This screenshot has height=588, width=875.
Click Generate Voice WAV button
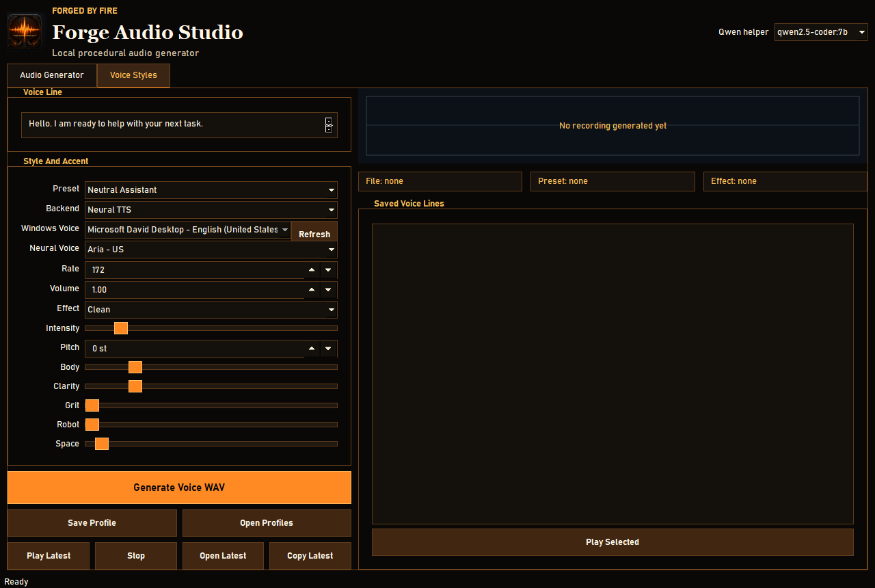click(179, 487)
